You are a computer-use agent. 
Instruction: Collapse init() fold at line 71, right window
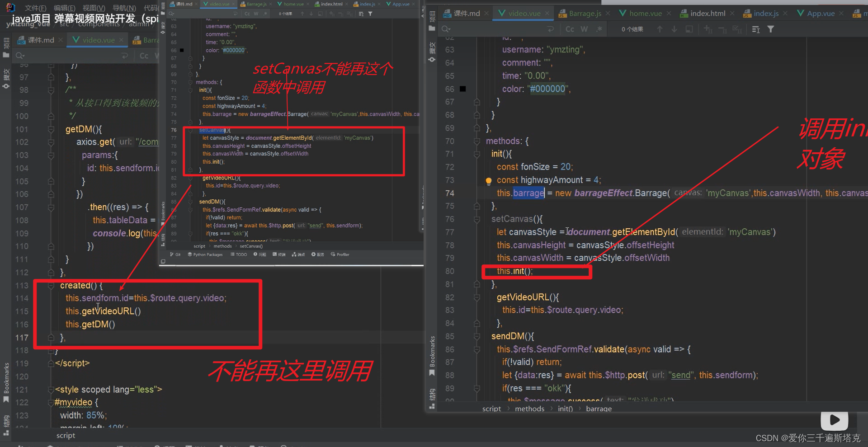[x=476, y=155]
